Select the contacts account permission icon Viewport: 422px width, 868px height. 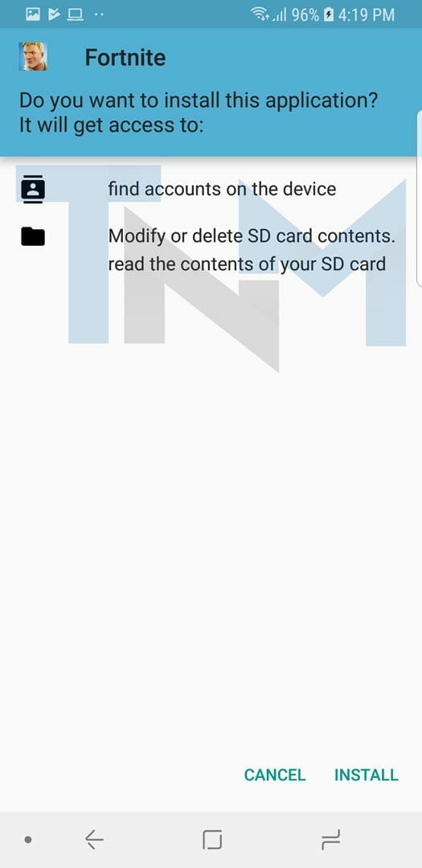pos(33,190)
